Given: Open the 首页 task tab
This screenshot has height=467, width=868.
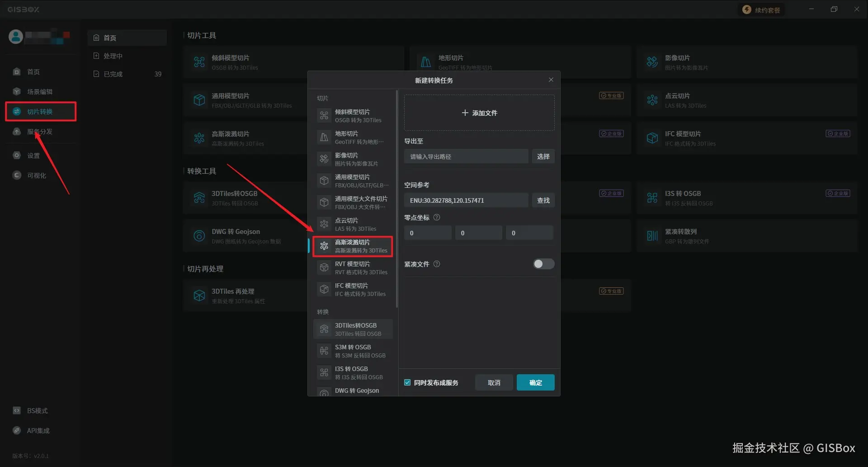Looking at the screenshot, I should (x=127, y=38).
